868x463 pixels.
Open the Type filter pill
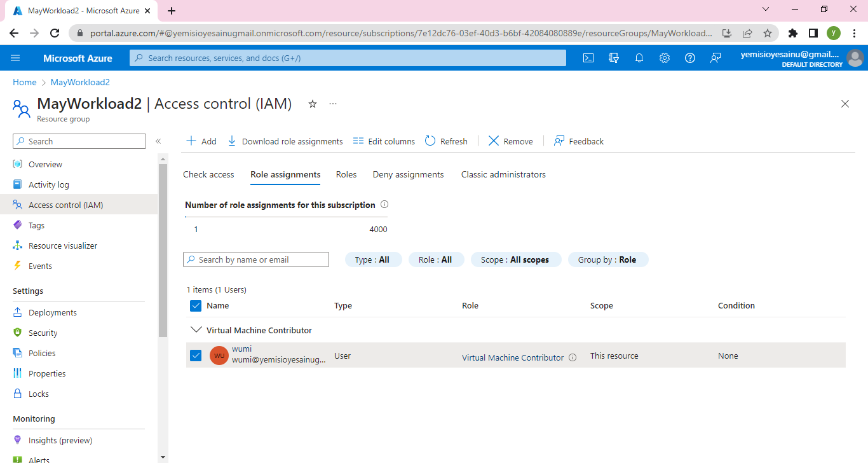tap(373, 259)
